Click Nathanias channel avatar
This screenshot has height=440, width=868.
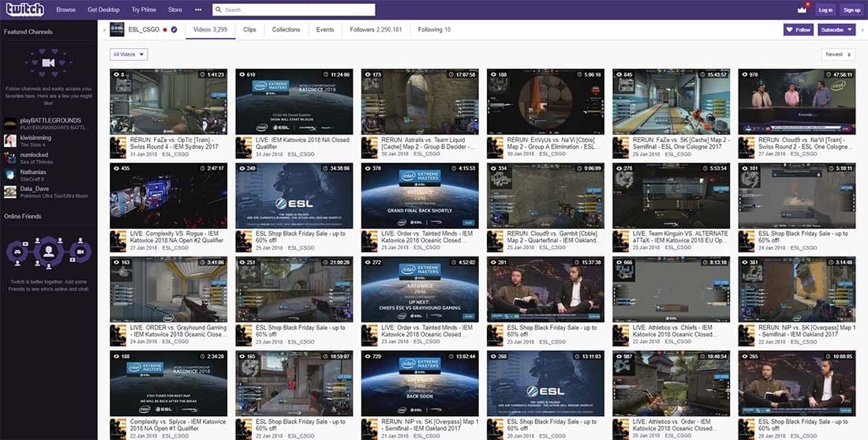(10, 175)
